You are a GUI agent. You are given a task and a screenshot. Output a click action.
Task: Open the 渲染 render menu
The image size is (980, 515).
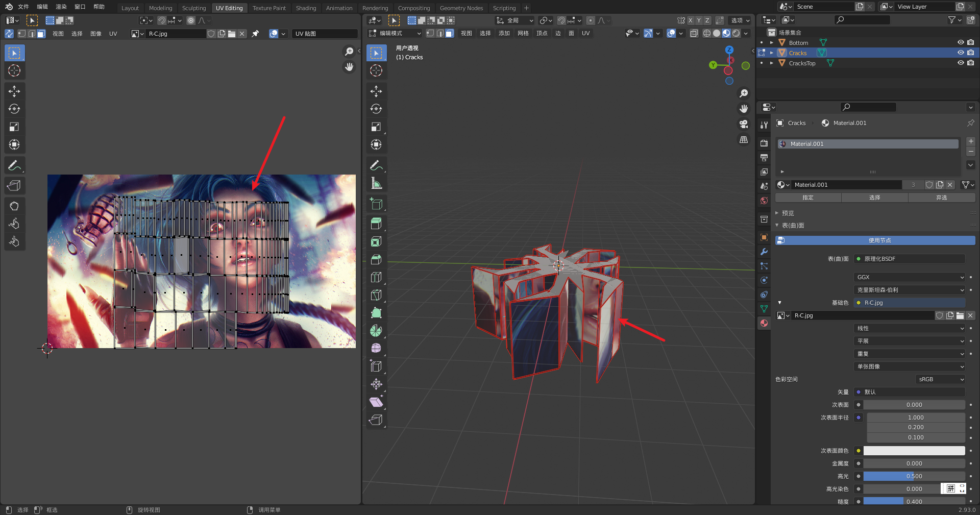[x=61, y=7]
